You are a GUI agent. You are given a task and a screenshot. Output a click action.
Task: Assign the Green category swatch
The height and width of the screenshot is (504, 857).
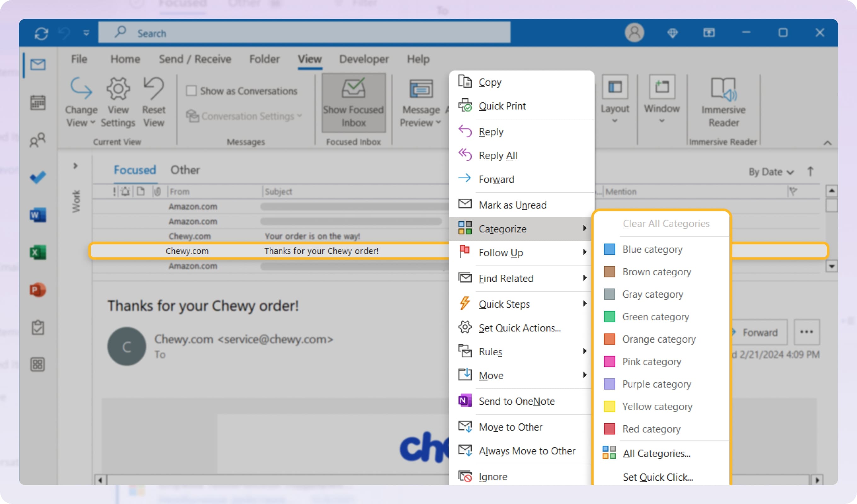[x=609, y=317]
